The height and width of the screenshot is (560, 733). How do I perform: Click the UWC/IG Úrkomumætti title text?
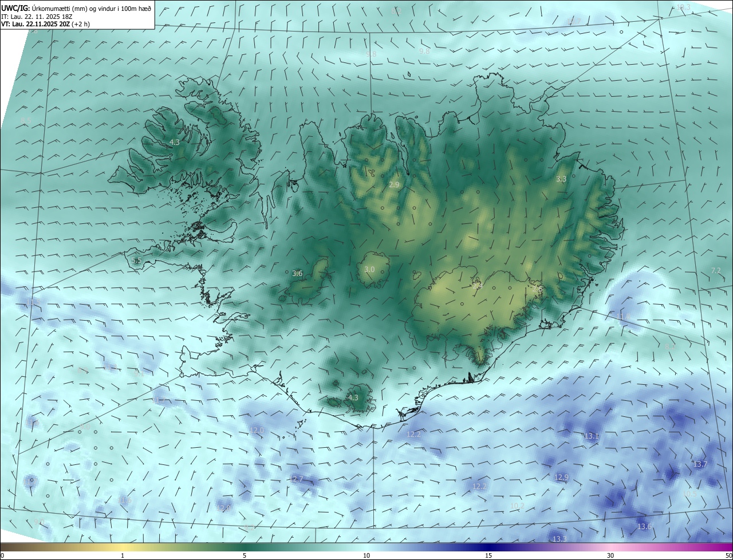click(76, 8)
